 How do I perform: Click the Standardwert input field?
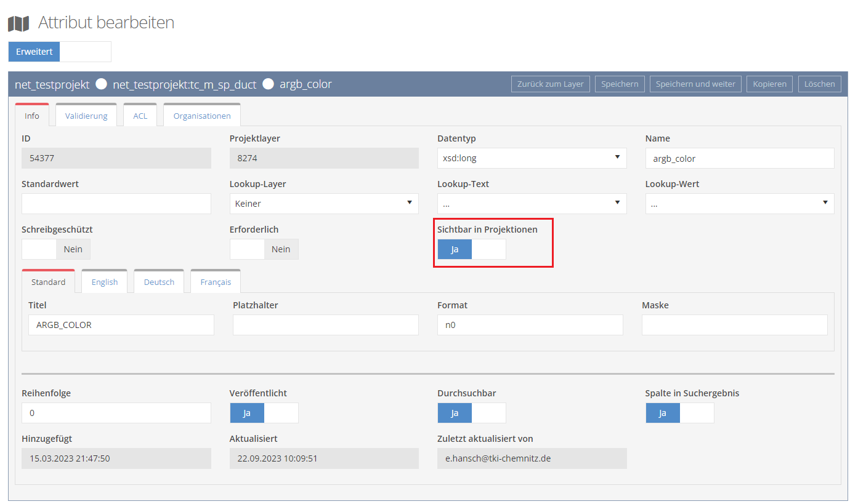[116, 204]
